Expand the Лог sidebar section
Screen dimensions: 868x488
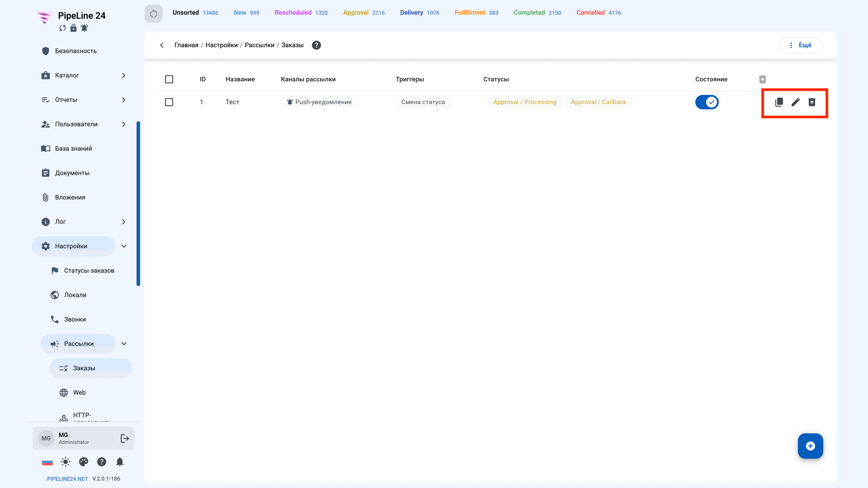[x=124, y=222]
